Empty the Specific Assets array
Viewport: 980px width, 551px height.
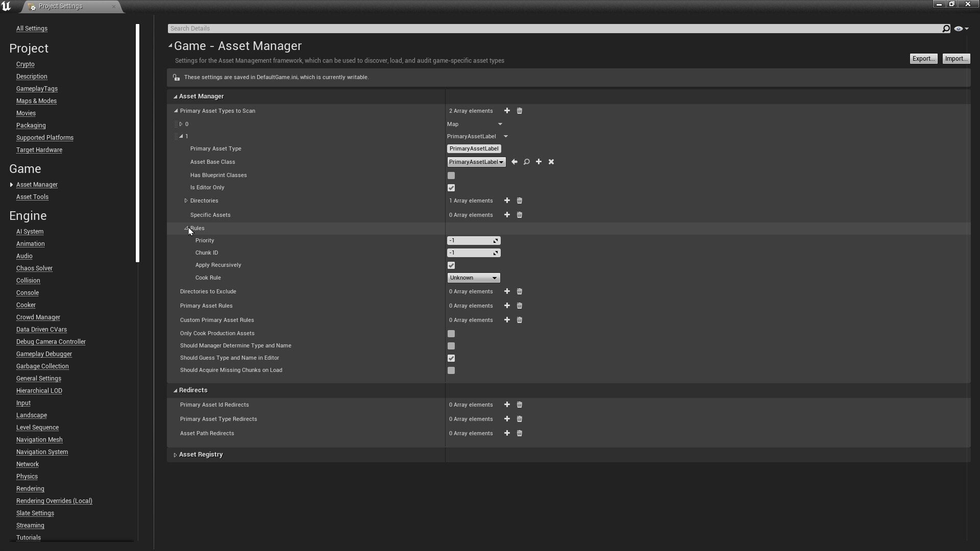520,215
